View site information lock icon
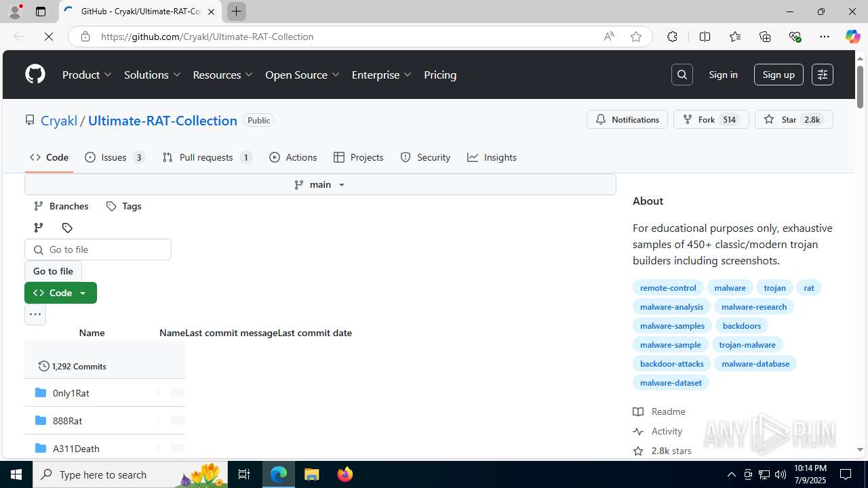The height and width of the screenshot is (488, 868). (x=85, y=37)
